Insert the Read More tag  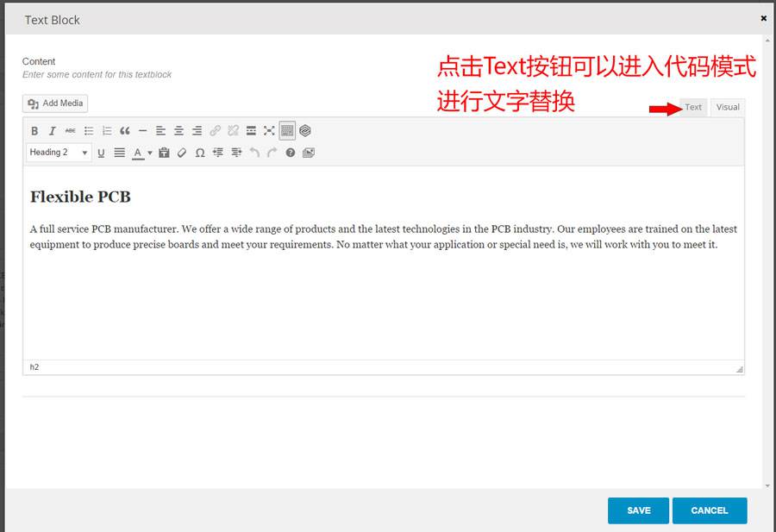pos(251,131)
